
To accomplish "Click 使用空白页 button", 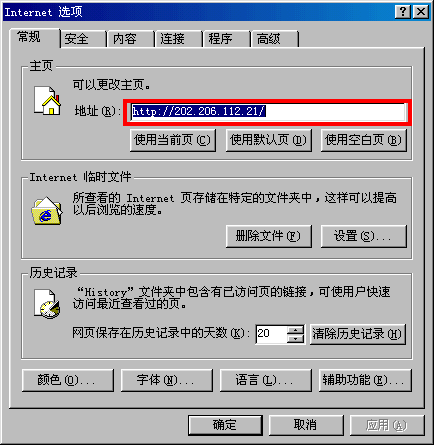I will pos(364,140).
